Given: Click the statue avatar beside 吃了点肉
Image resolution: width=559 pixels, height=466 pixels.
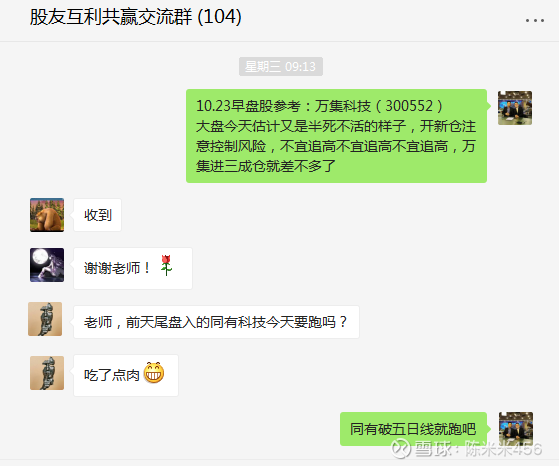Looking at the screenshot, I should click(47, 373).
